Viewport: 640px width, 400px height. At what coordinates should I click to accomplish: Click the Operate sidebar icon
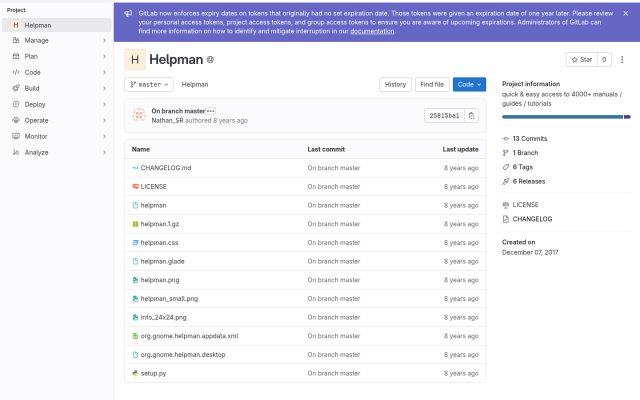click(x=16, y=120)
